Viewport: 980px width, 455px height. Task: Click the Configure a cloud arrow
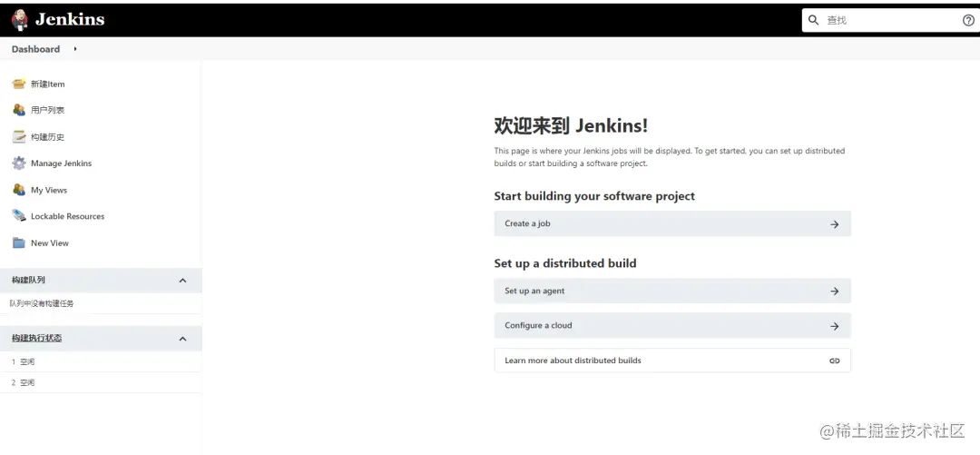[835, 326]
